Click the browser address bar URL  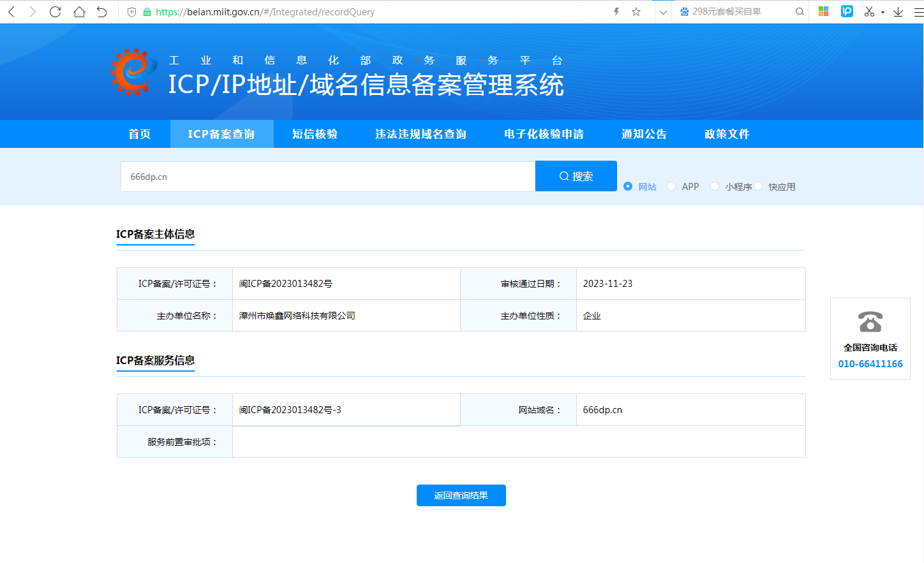tap(265, 11)
